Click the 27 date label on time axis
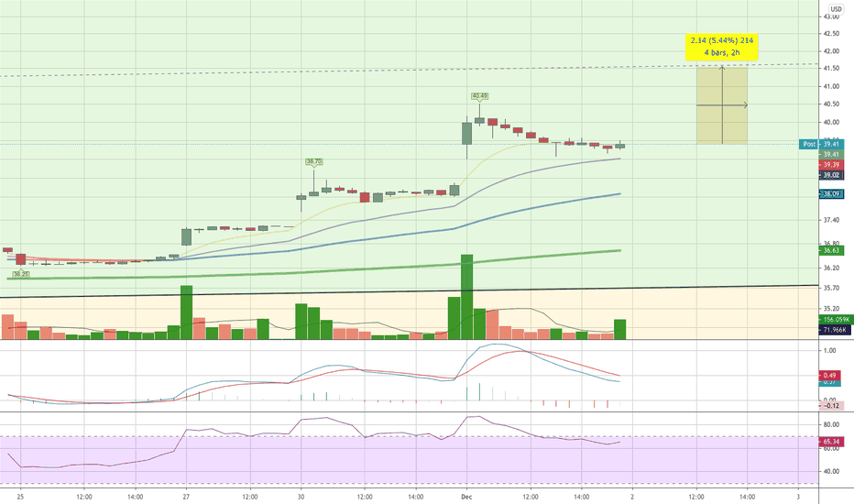Viewport: 854px width, 504px height. click(x=186, y=497)
